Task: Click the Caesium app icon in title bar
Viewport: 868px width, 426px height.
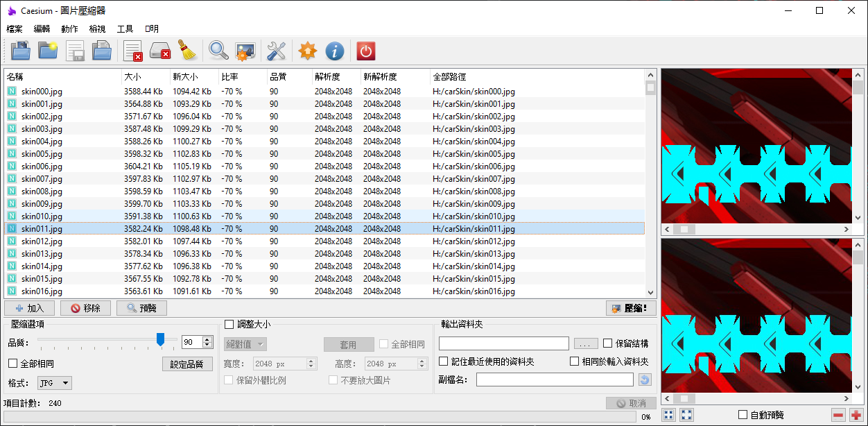Action: 12,11
